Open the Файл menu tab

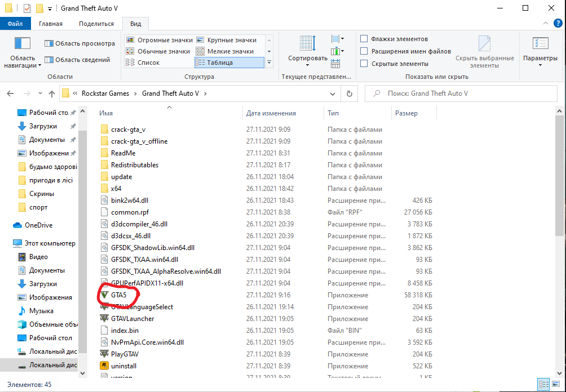tap(15, 24)
